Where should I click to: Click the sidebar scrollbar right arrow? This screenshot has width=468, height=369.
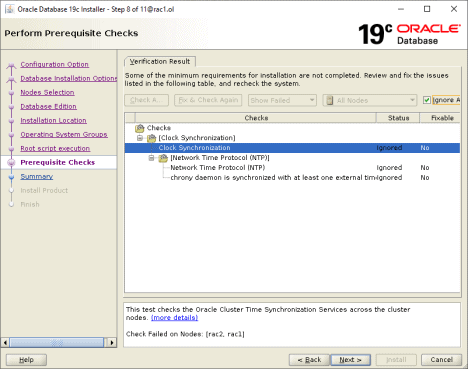click(112, 342)
